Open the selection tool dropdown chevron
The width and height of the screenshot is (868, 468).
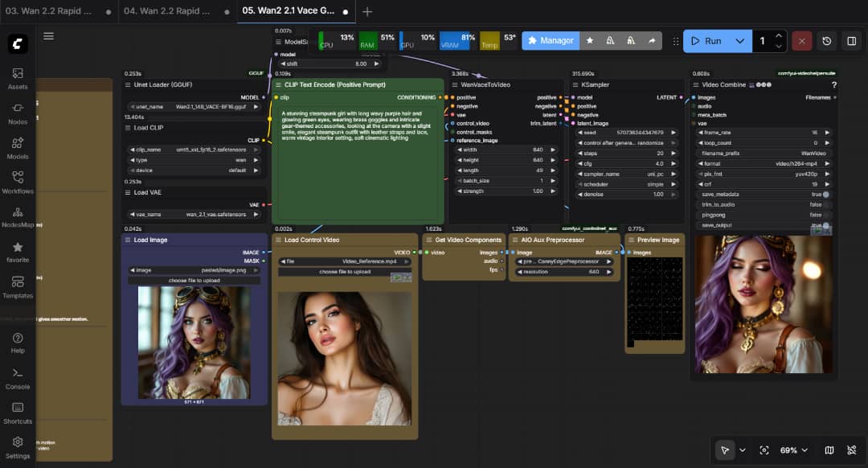(x=743, y=450)
